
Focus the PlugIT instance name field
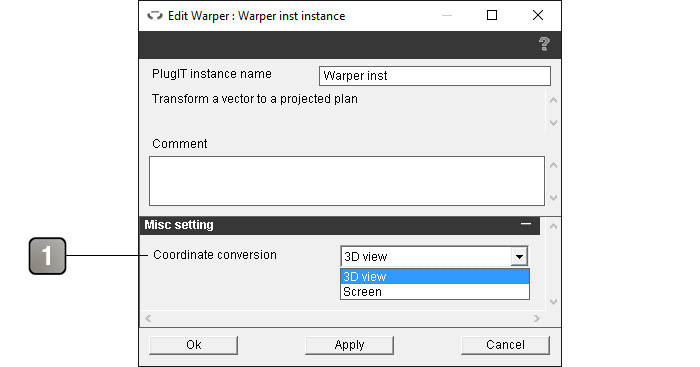(435, 76)
